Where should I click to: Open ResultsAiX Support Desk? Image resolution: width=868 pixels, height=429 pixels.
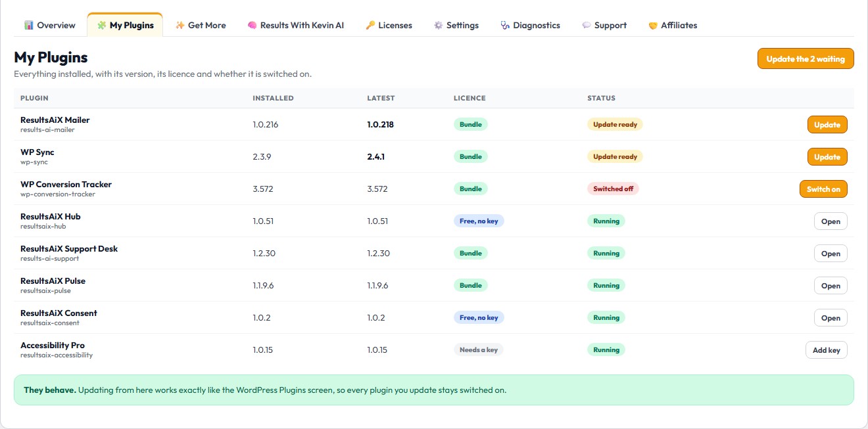[831, 253]
